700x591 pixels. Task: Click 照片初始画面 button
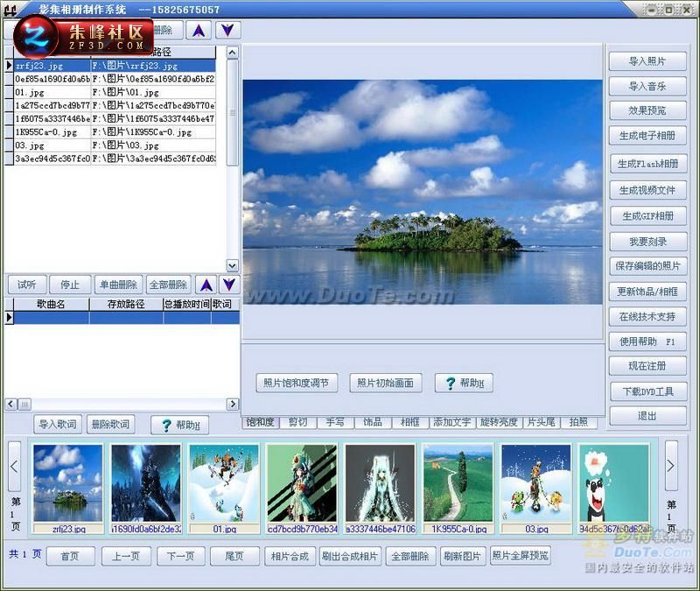click(386, 383)
